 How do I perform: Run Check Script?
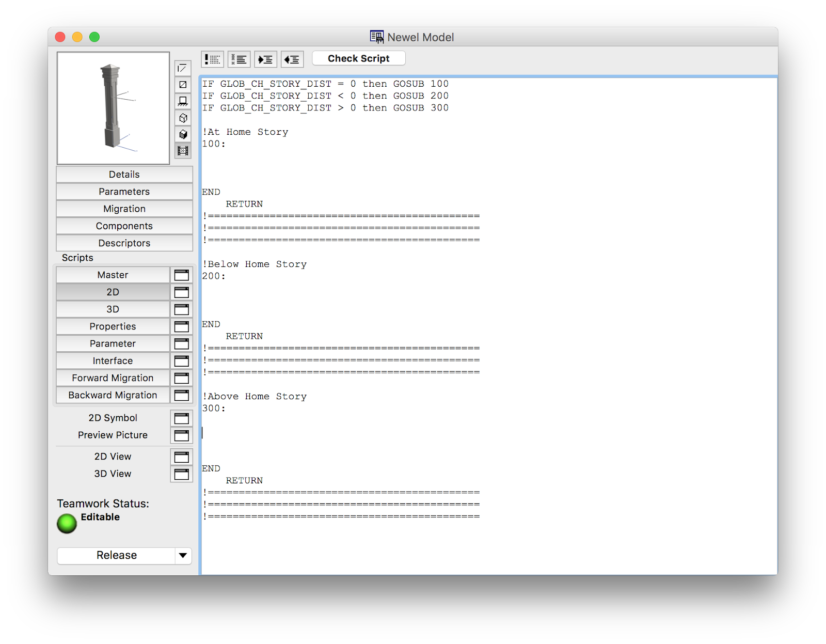click(359, 58)
